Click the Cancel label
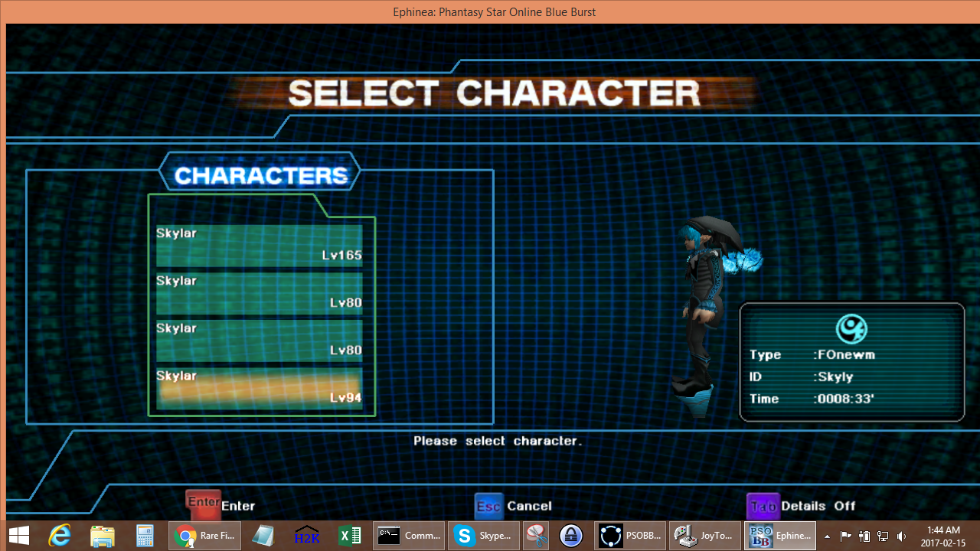 tap(529, 506)
